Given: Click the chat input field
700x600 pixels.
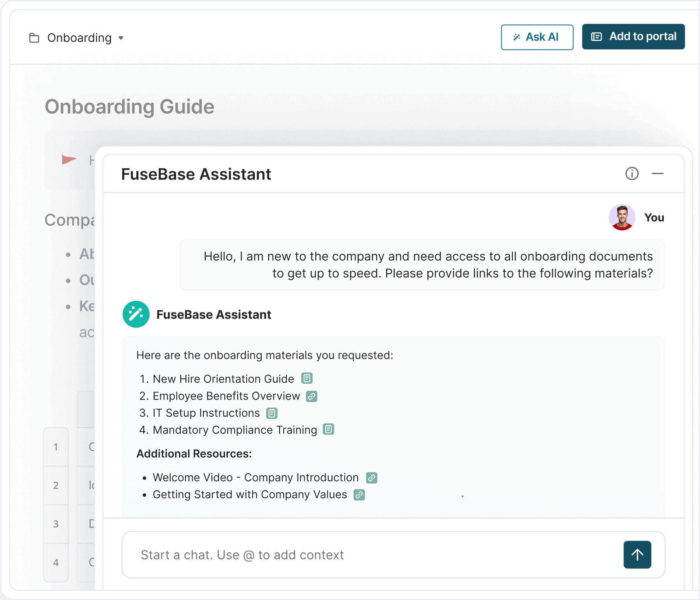Looking at the screenshot, I should tap(393, 555).
